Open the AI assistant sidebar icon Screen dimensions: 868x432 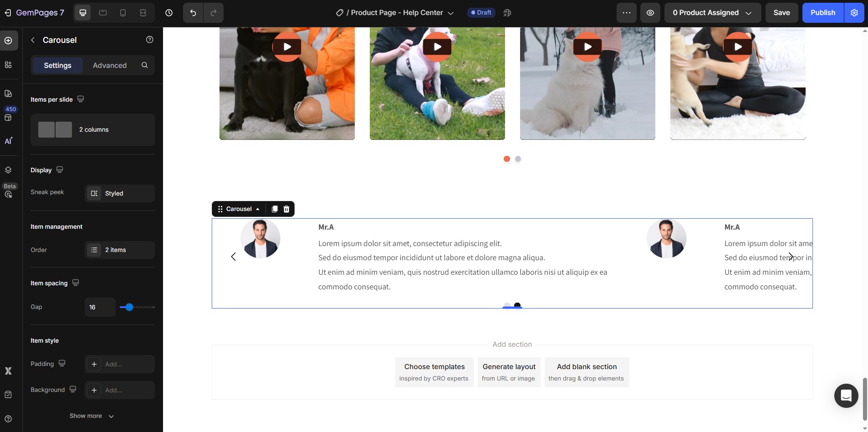8,141
